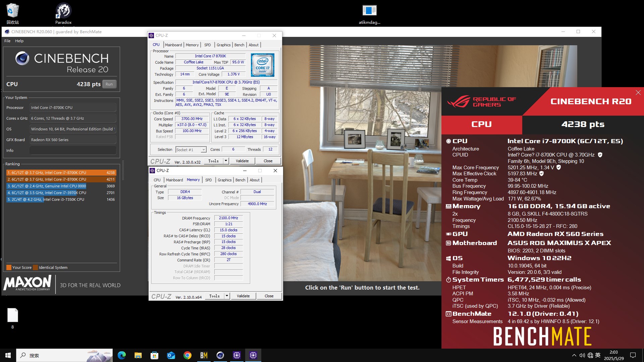Select Core i7-3970X ranking row
This screenshot has height=362, width=644.
coord(61,193)
